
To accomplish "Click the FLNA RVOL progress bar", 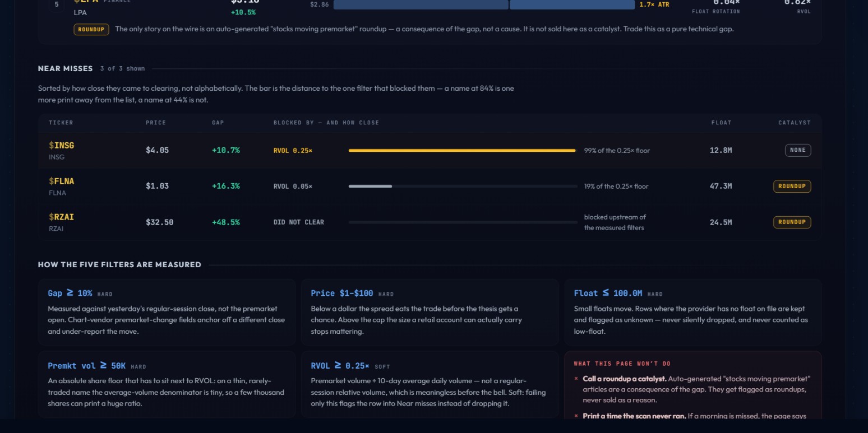I will coord(463,186).
